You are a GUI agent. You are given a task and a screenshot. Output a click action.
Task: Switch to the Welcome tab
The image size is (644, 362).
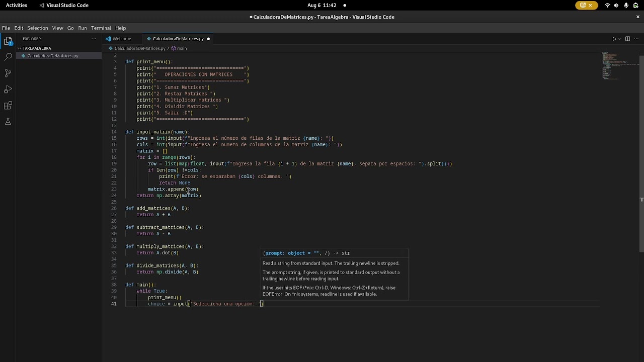tap(121, 39)
